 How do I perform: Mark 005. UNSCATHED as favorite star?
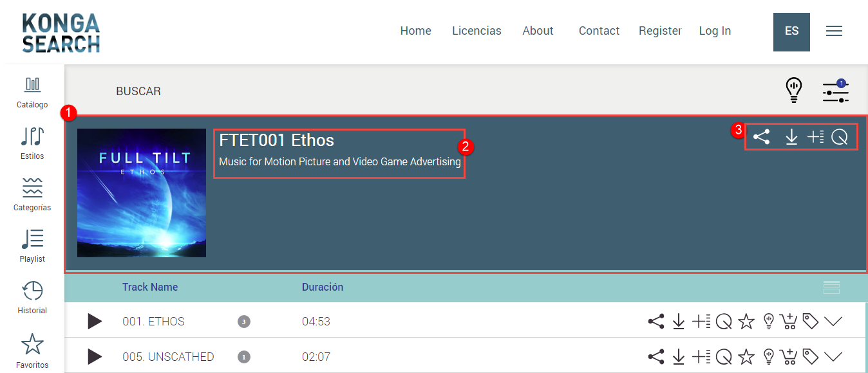746,356
